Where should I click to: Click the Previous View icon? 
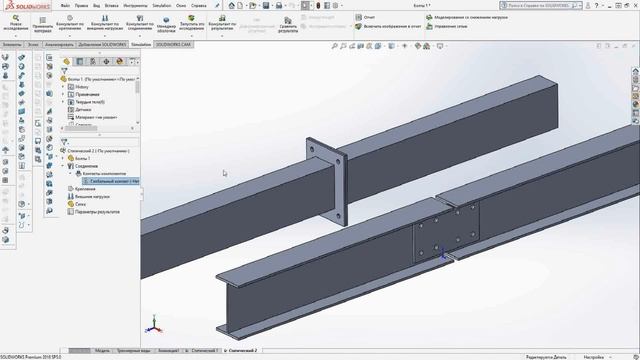pyautogui.click(x=352, y=46)
